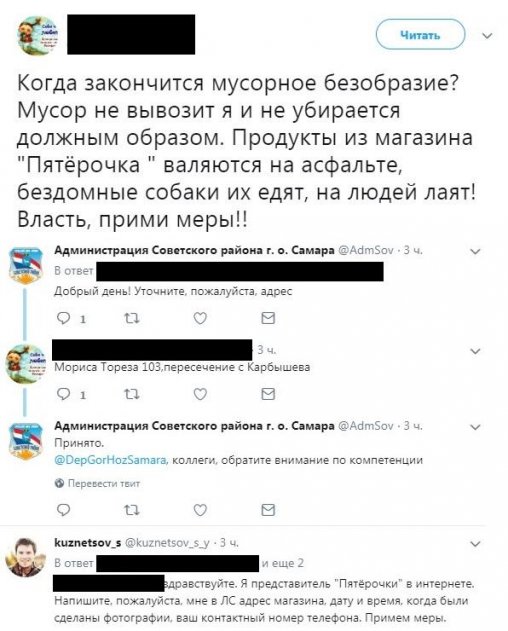Image resolution: width=508 pixels, height=631 pixels.
Task: Share the 'Принято' tweet by envelope icon
Action: [268, 510]
